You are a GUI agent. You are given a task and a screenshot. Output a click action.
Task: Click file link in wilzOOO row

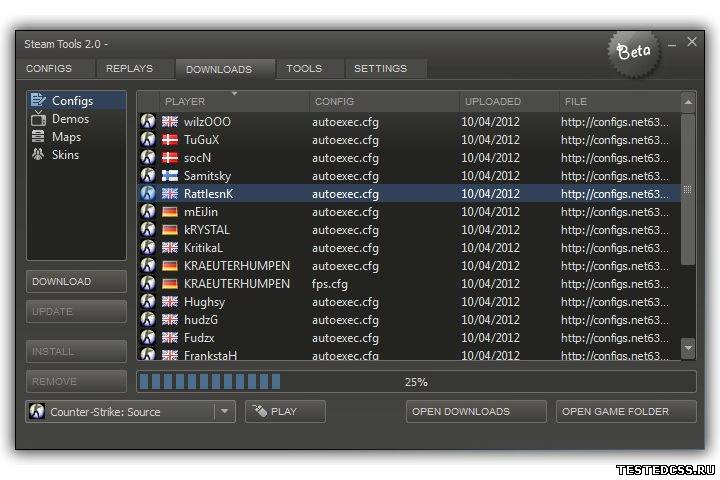[x=615, y=122]
